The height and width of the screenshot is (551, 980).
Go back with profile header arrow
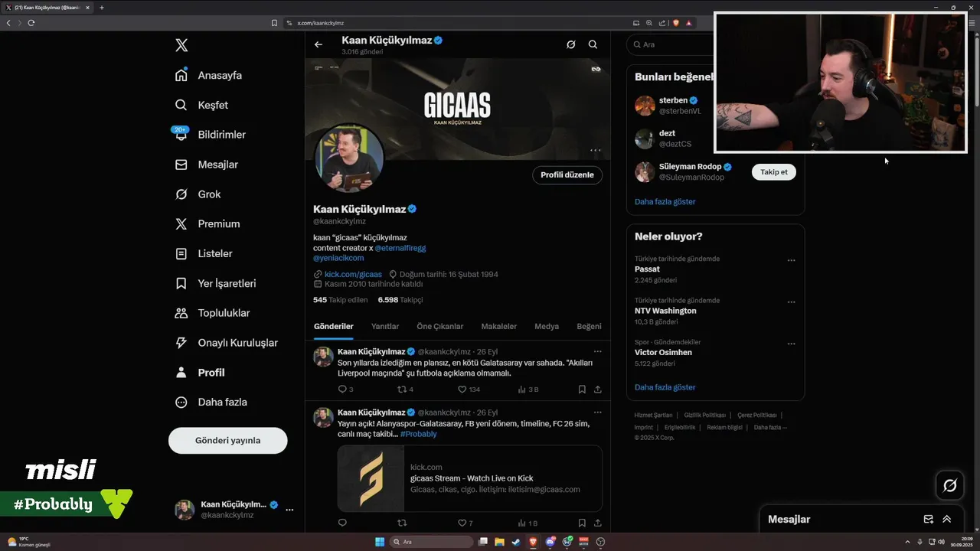click(x=318, y=44)
